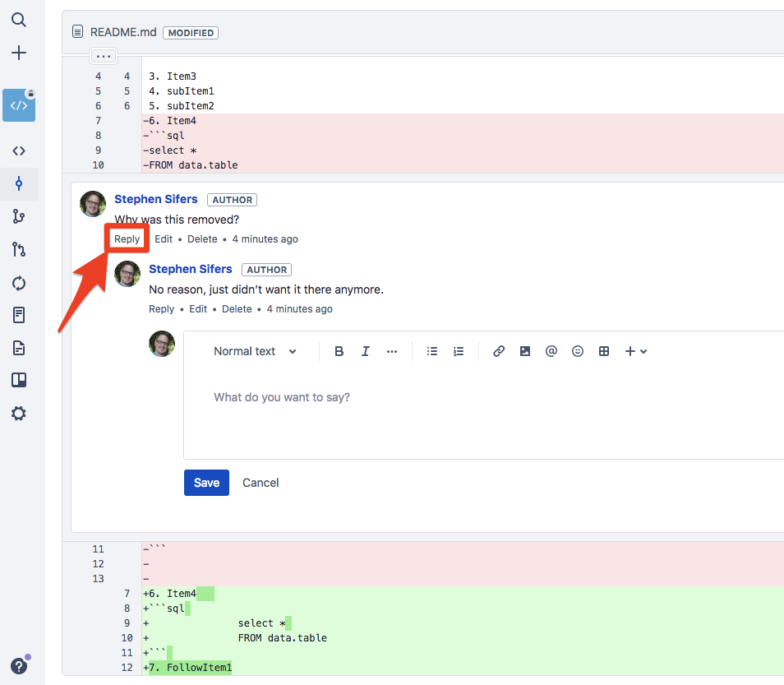The height and width of the screenshot is (685, 784).
Task: Cancel the comment reply
Action: [x=261, y=483]
